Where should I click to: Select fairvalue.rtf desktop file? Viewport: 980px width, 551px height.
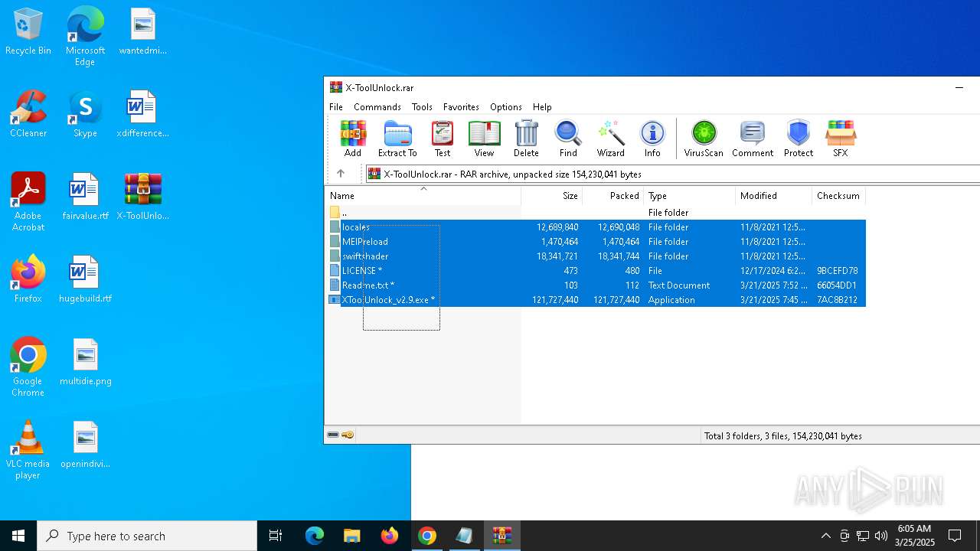85,197
